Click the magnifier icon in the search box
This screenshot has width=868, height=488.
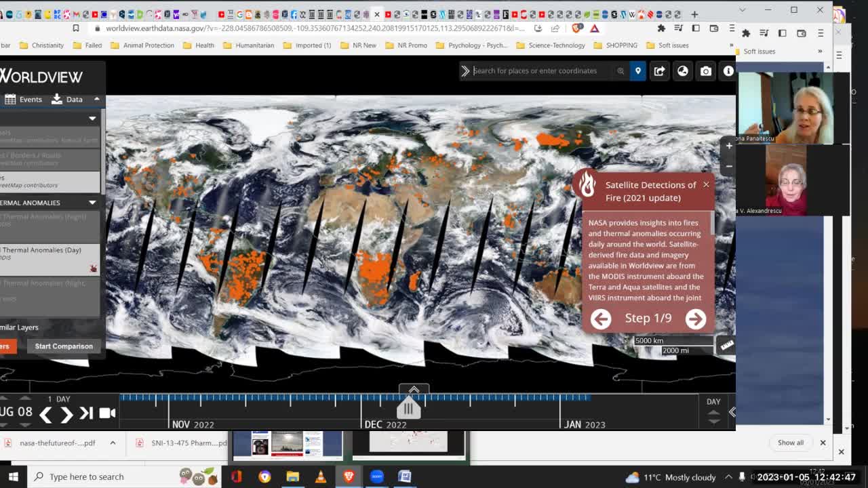pyautogui.click(x=620, y=70)
